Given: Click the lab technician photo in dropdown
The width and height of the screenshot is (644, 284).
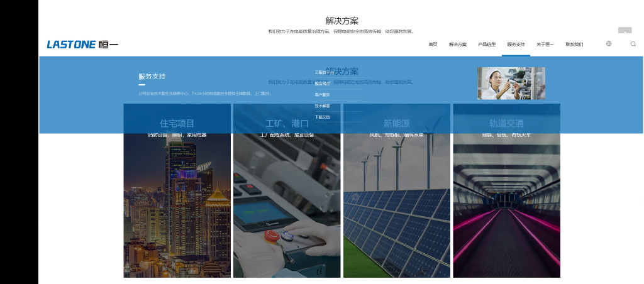Looking at the screenshot, I should click(x=511, y=84).
